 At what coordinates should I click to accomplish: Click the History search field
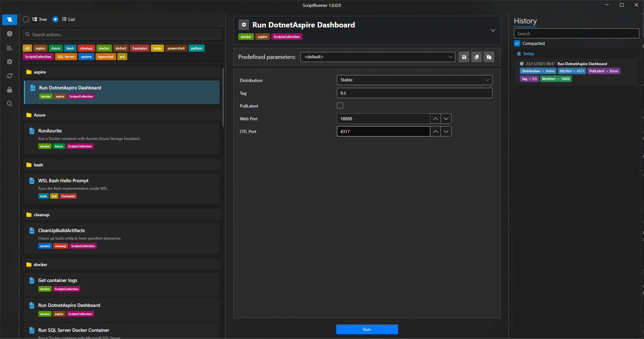(576, 33)
